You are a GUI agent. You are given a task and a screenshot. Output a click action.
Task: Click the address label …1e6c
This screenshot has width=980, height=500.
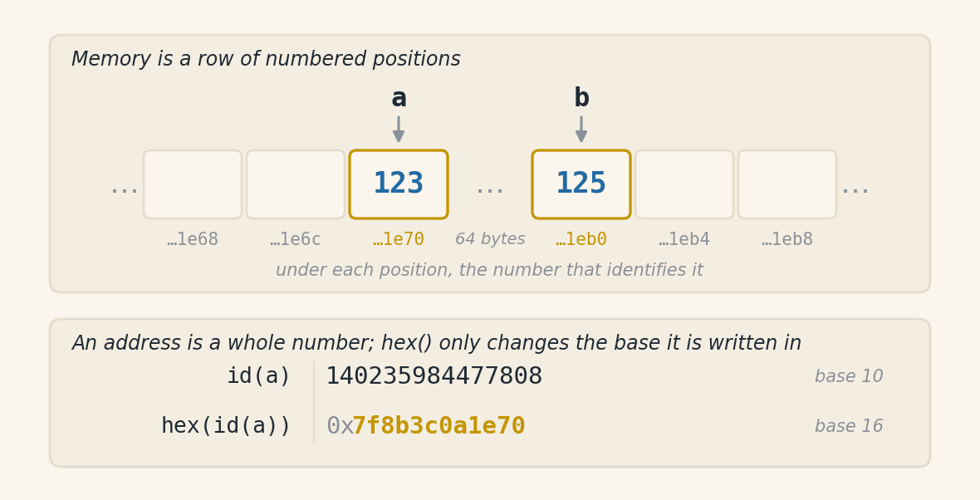tap(296, 239)
